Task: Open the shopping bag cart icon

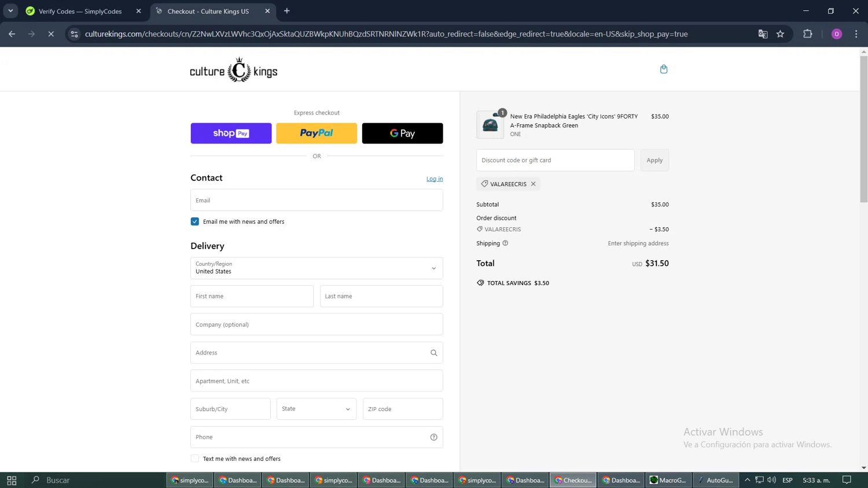Action: click(x=664, y=69)
